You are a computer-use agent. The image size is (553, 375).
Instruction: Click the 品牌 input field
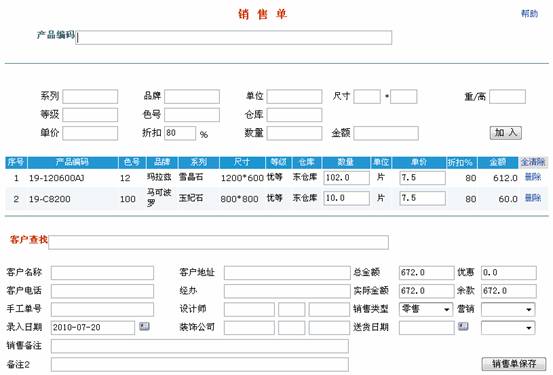(x=192, y=97)
